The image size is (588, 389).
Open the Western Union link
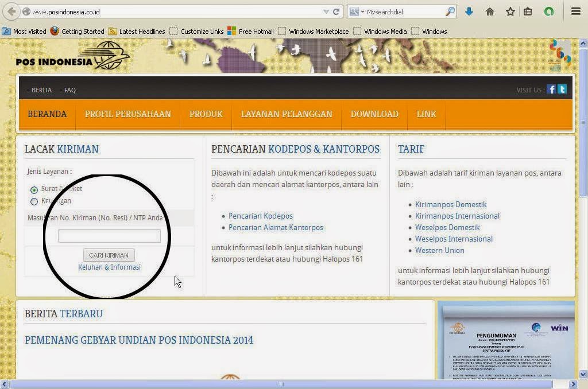pos(439,250)
